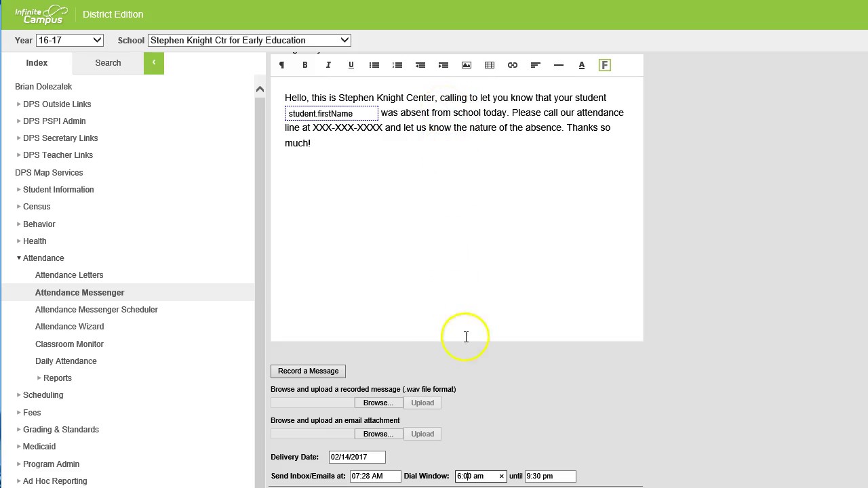This screenshot has height=488, width=868.
Task: Insert a horizontal rule line
Action: pos(559,65)
